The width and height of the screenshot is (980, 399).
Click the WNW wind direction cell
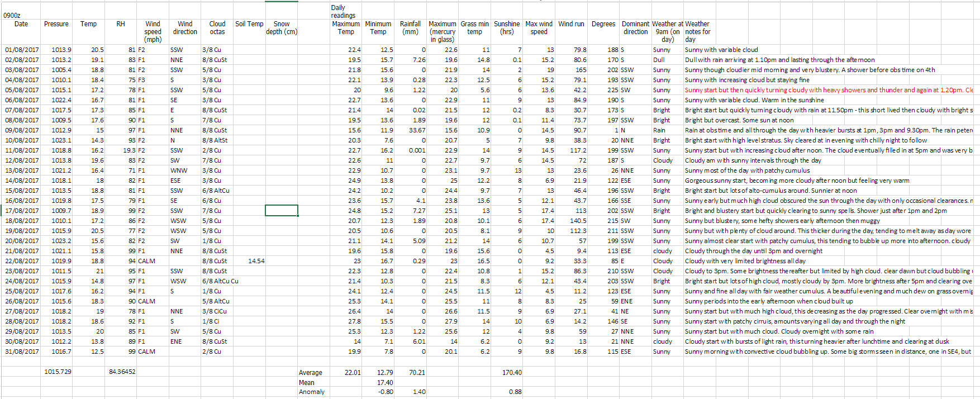click(179, 170)
